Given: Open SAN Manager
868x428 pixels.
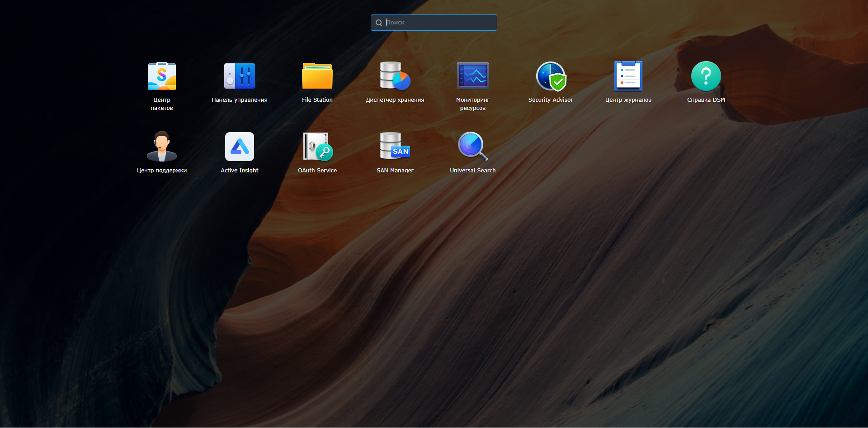Looking at the screenshot, I should coord(395,146).
